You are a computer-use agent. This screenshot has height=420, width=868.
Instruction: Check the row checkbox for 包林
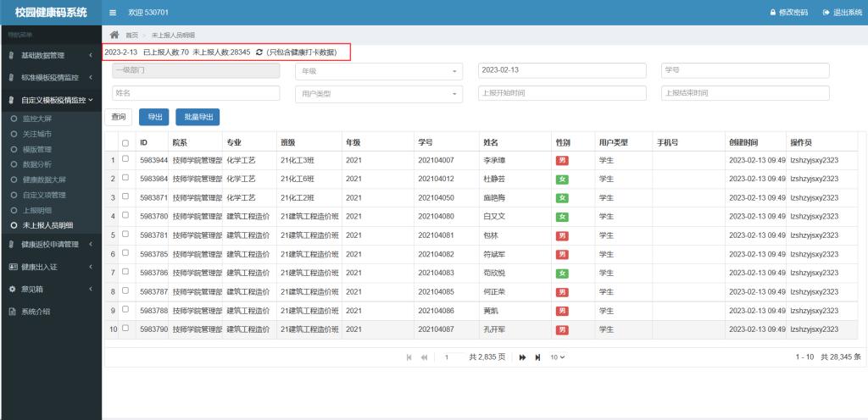tap(125, 234)
